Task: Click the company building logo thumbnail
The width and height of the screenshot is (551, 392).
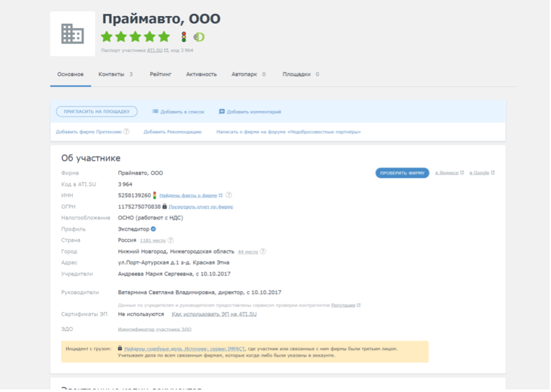Action: (73, 34)
